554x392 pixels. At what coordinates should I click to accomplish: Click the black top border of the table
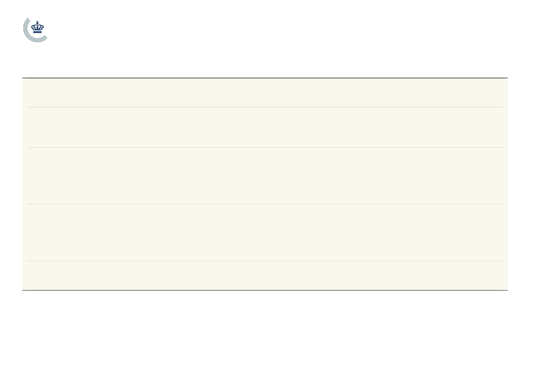tap(264, 78)
